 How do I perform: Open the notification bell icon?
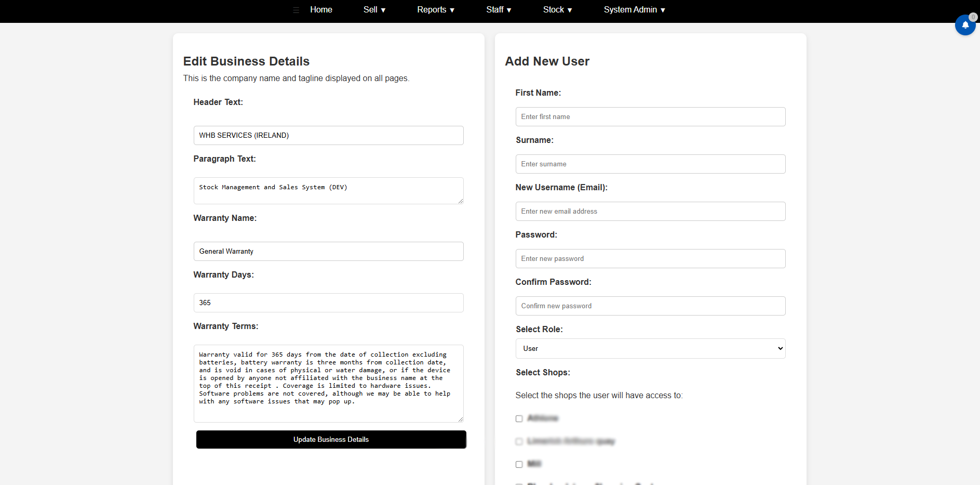pos(965,25)
